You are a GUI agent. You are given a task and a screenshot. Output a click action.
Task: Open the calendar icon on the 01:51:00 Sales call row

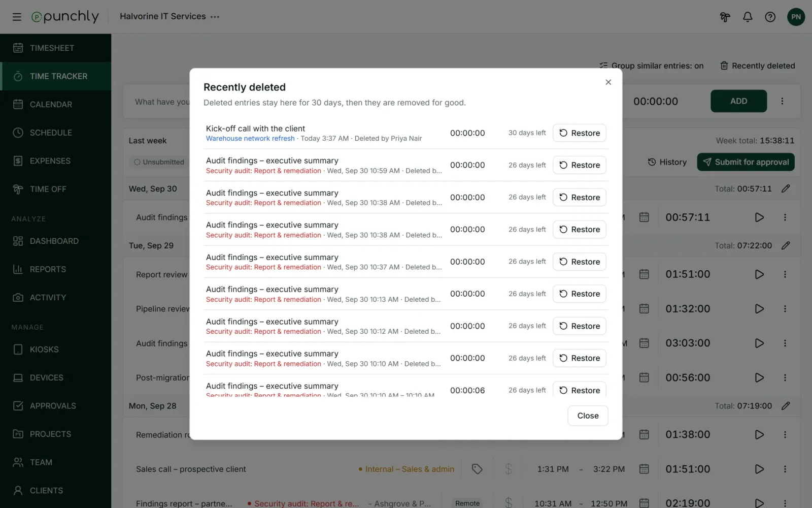[644, 469]
